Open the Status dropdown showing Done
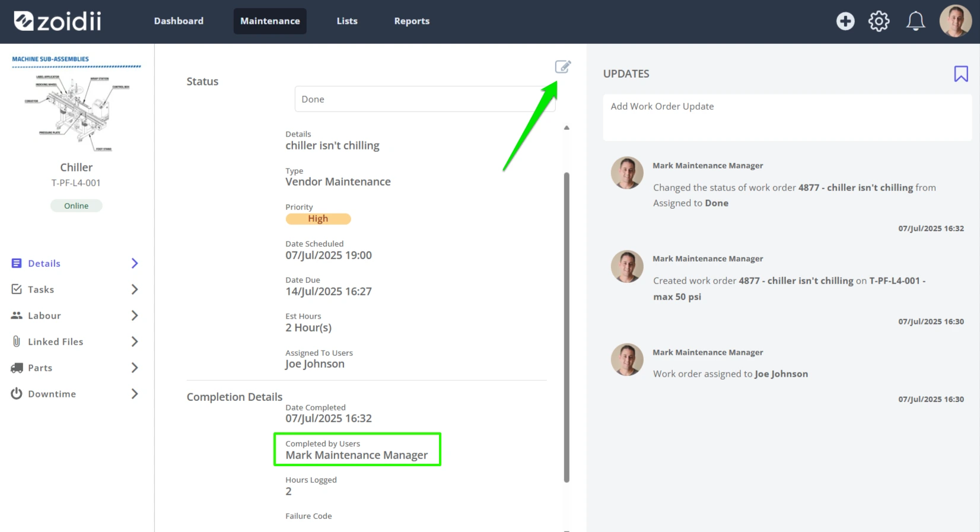Image resolution: width=980 pixels, height=532 pixels. pyautogui.click(x=425, y=99)
